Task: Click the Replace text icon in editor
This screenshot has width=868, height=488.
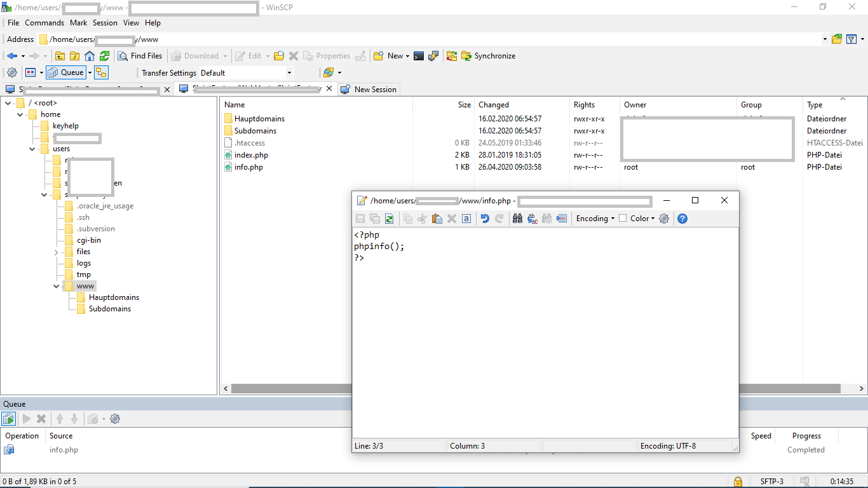Action: [532, 219]
